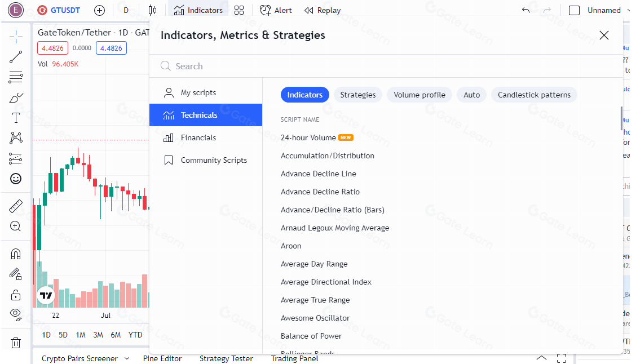Set chart range to 3M
Image resolution: width=636 pixels, height=364 pixels.
[x=98, y=335]
